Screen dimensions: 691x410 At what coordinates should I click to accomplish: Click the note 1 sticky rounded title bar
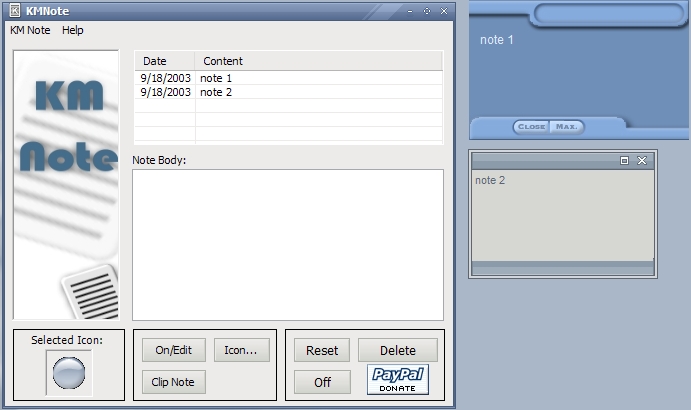pos(609,13)
